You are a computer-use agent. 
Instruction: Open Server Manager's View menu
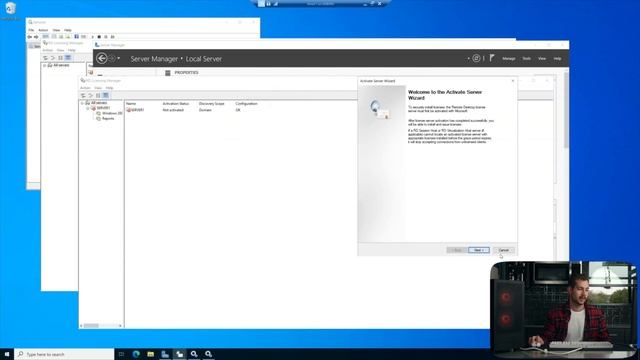coord(542,58)
